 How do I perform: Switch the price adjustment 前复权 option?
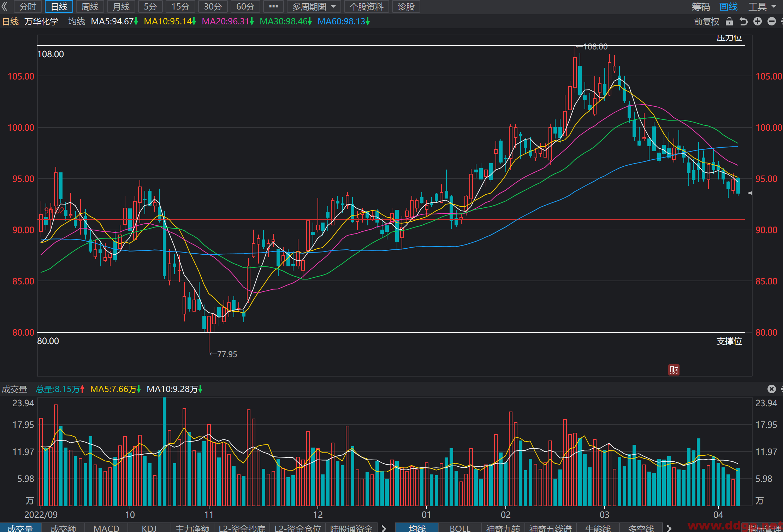[x=706, y=22]
